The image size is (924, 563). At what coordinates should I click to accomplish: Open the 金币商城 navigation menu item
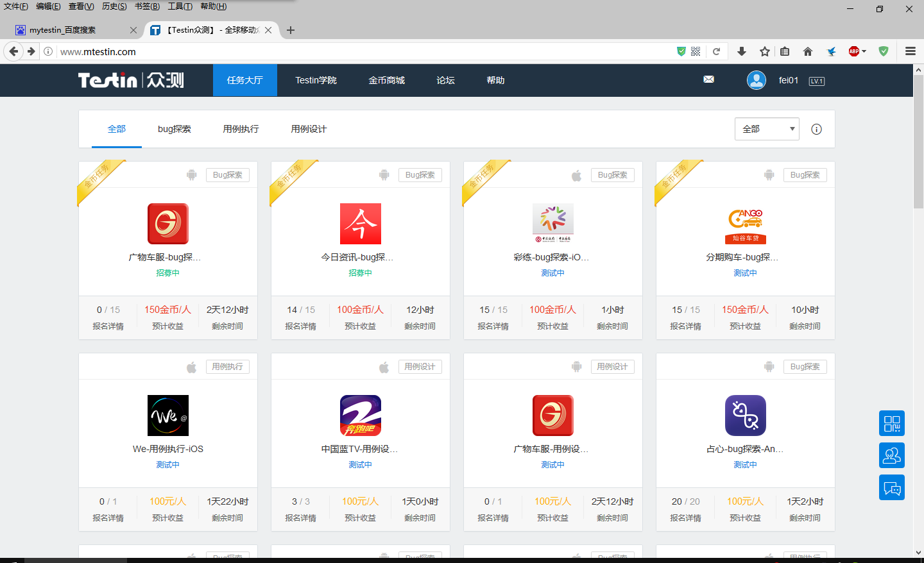coord(386,80)
